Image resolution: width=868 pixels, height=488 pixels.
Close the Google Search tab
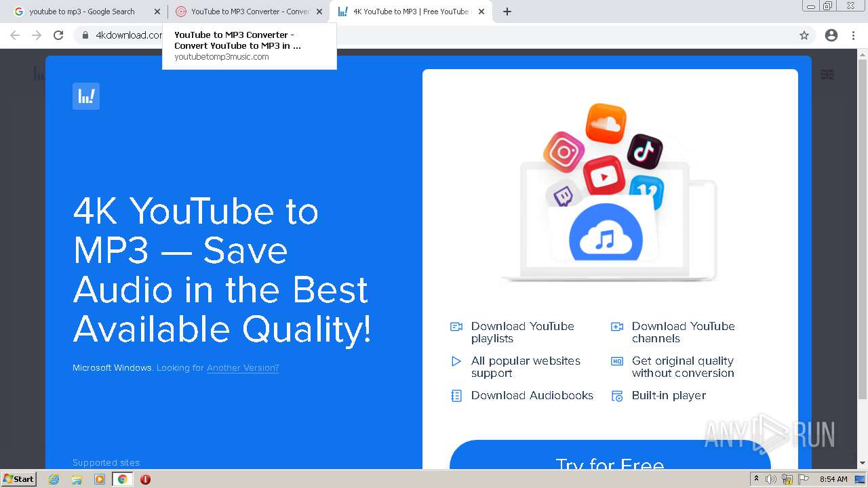tap(157, 12)
